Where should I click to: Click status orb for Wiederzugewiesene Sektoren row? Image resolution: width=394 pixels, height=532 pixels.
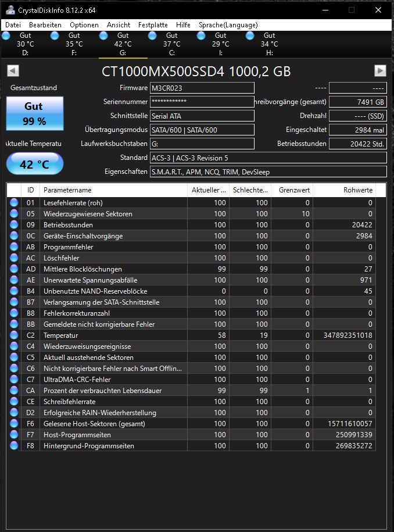[14, 214]
